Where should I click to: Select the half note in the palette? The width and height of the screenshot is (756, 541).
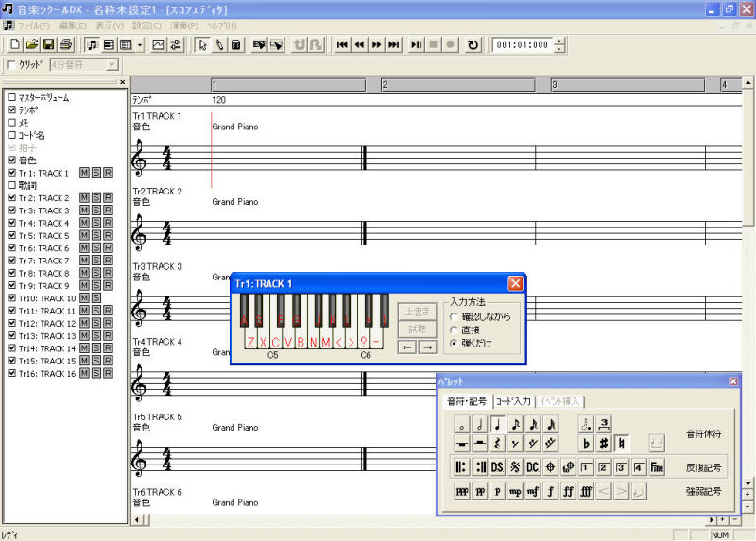(x=479, y=425)
